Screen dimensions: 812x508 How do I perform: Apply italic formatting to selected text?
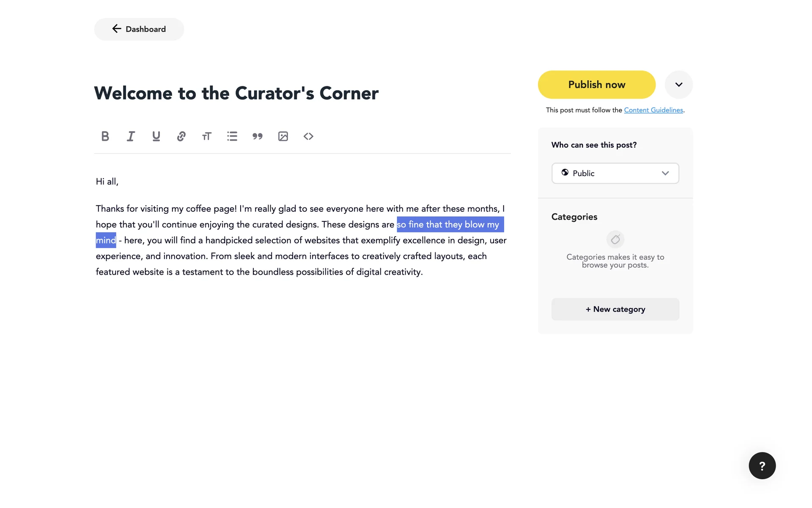131,136
